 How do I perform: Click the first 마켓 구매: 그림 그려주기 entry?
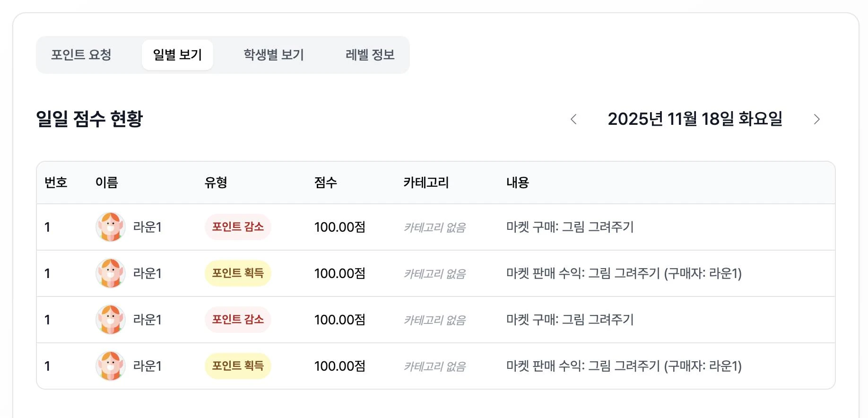570,227
